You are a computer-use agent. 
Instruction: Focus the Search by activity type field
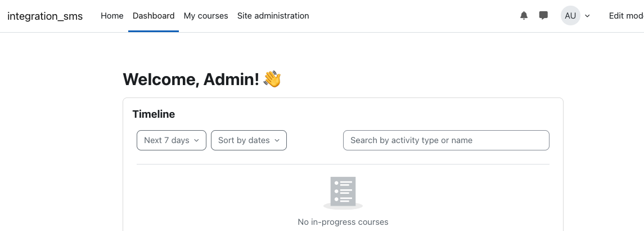click(x=446, y=140)
